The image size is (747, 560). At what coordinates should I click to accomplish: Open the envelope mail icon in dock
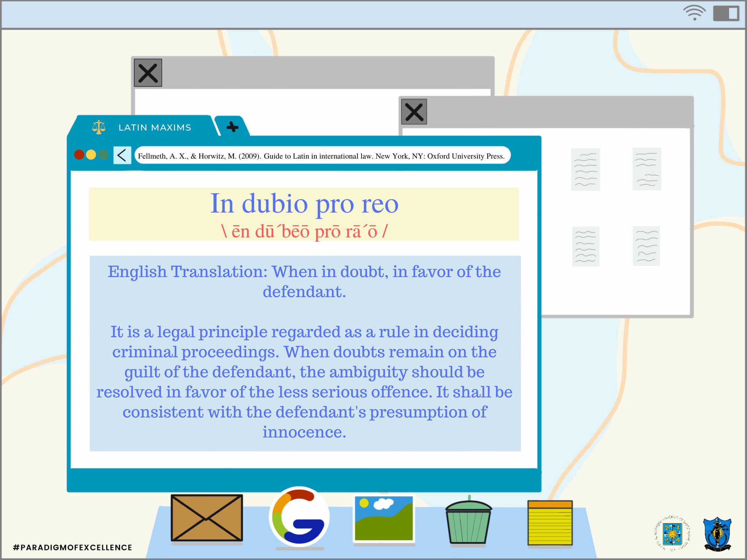click(x=207, y=518)
